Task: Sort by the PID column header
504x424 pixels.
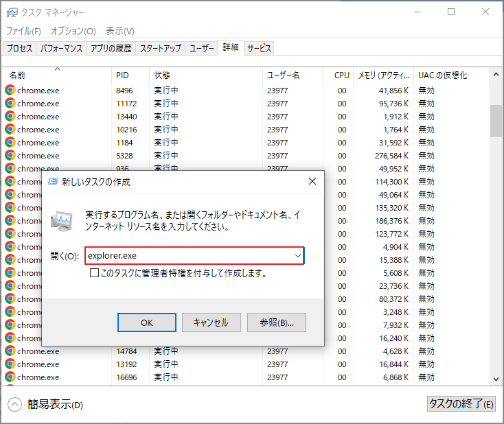Action: 130,75
